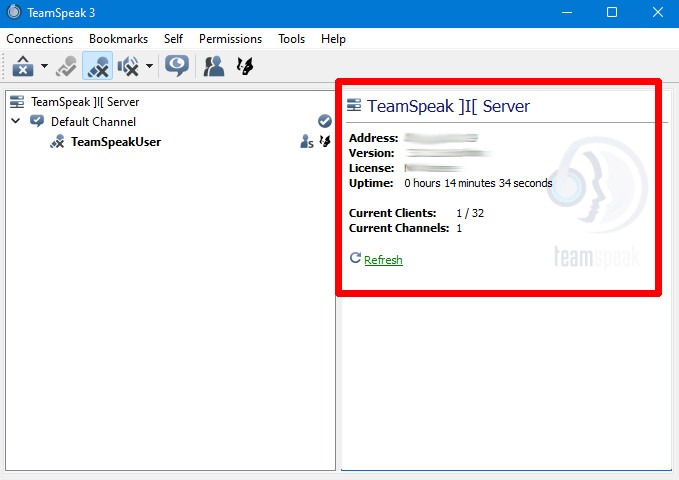
Task: Toggle the Mute Microphone toolbar button
Action: 98,66
